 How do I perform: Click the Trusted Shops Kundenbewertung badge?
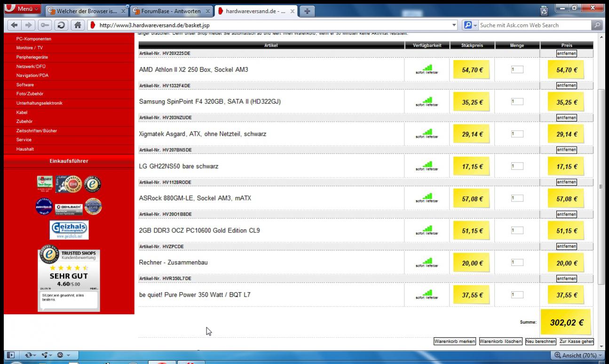tap(69, 279)
